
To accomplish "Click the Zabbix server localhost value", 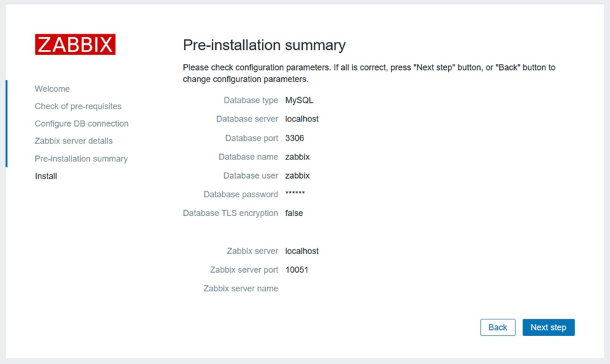I will tap(302, 251).
